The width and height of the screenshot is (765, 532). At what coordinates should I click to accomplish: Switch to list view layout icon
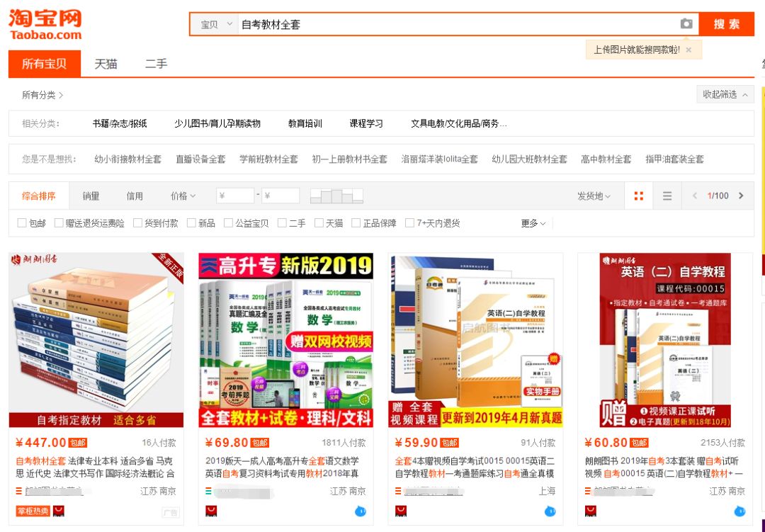click(x=667, y=196)
